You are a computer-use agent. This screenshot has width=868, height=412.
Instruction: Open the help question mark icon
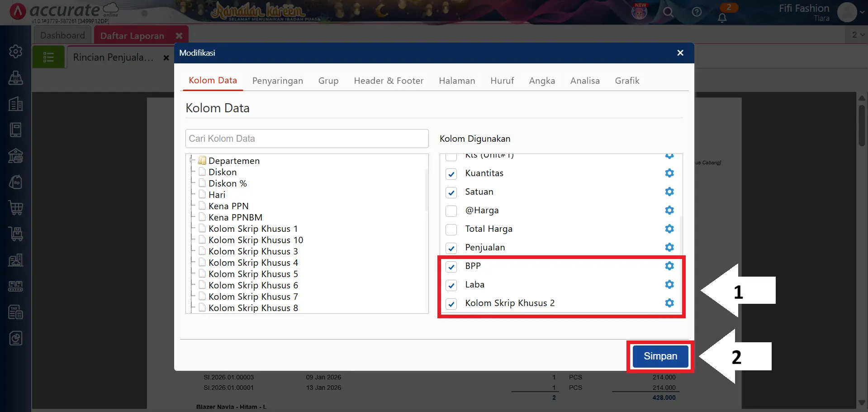click(x=697, y=12)
